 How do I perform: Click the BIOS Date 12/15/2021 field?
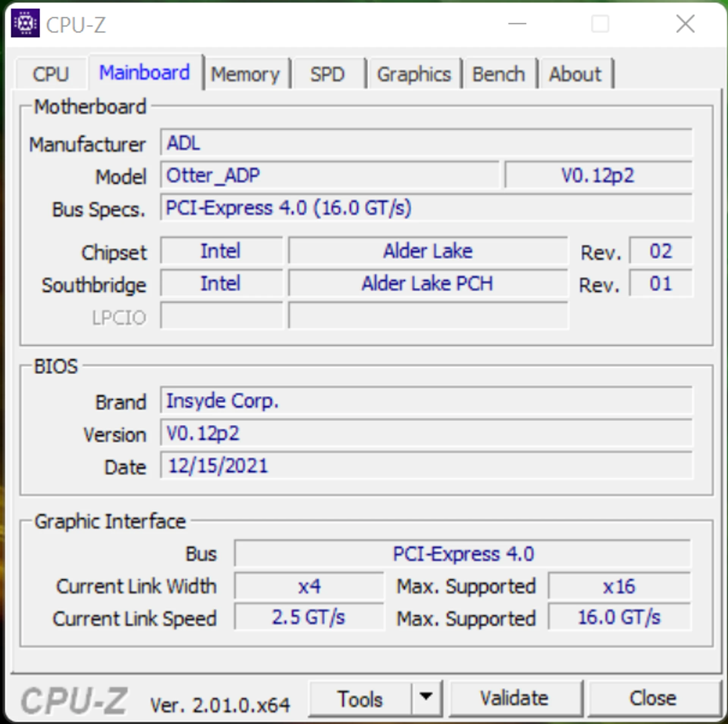(426, 465)
